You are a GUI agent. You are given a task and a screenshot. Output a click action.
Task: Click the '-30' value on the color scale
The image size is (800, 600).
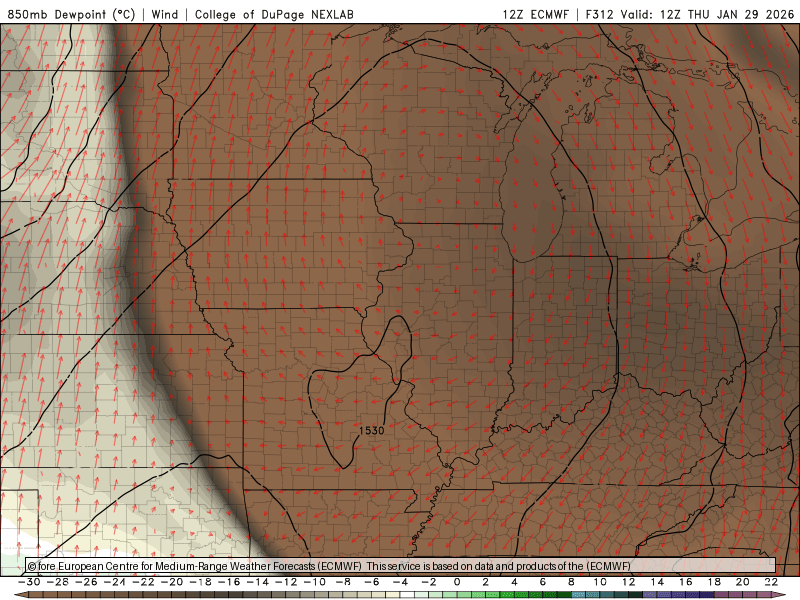point(29,582)
